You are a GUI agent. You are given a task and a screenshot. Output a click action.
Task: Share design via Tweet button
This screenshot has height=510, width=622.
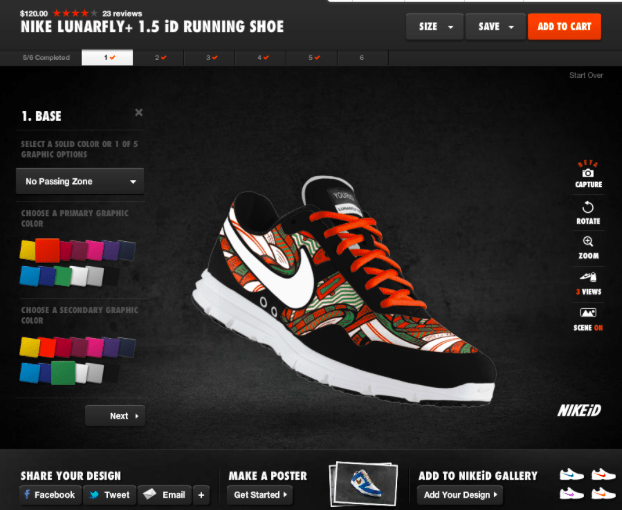tap(108, 494)
